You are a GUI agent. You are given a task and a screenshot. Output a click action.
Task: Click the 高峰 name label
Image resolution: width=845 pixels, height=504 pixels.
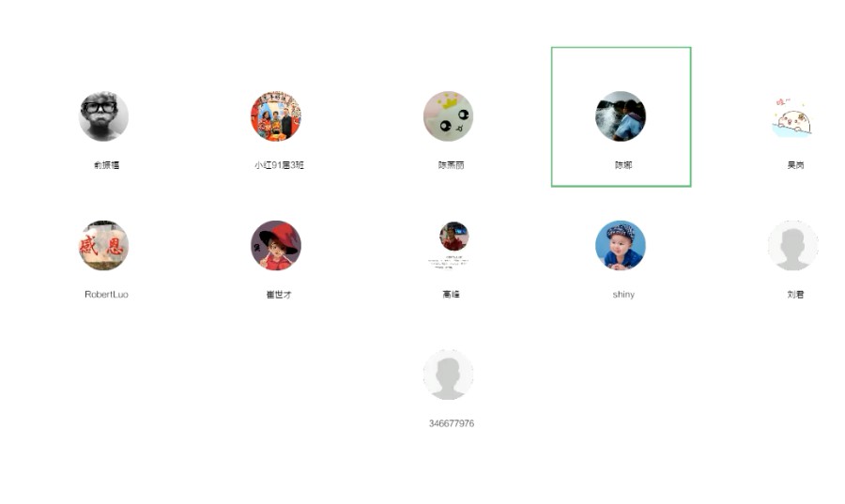point(451,295)
